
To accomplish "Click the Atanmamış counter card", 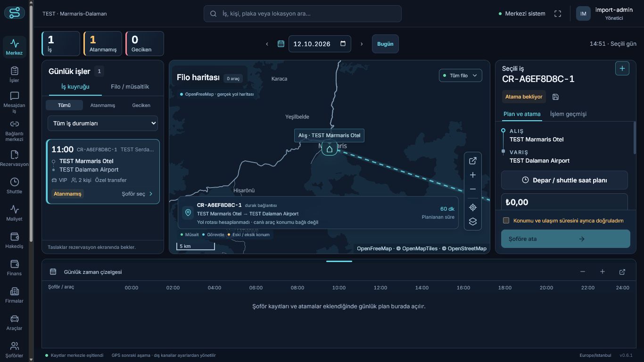I will pyautogui.click(x=103, y=44).
